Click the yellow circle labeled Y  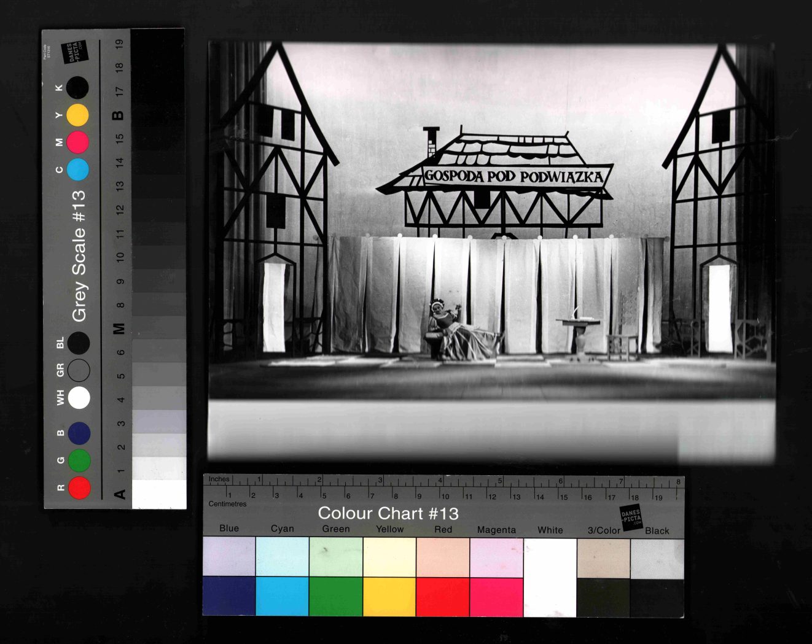[x=77, y=115]
